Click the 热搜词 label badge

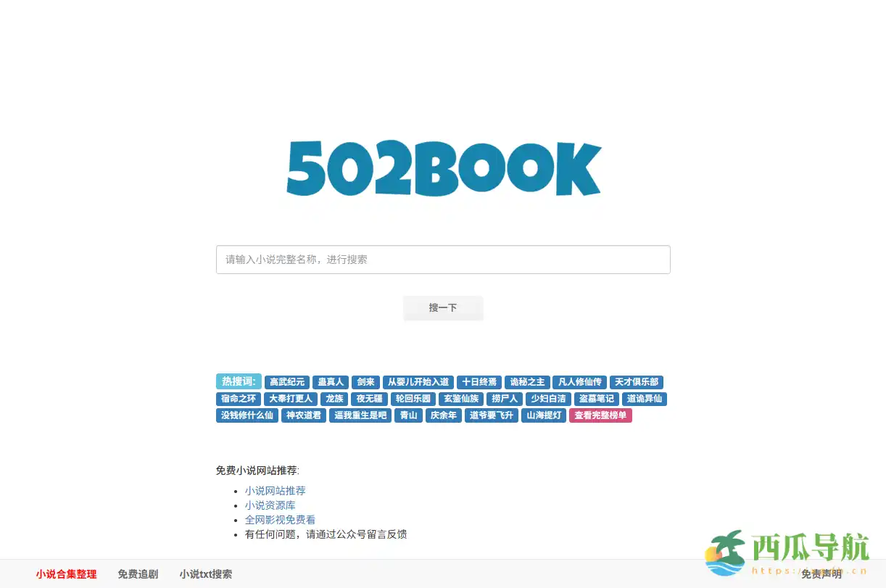pyautogui.click(x=239, y=382)
